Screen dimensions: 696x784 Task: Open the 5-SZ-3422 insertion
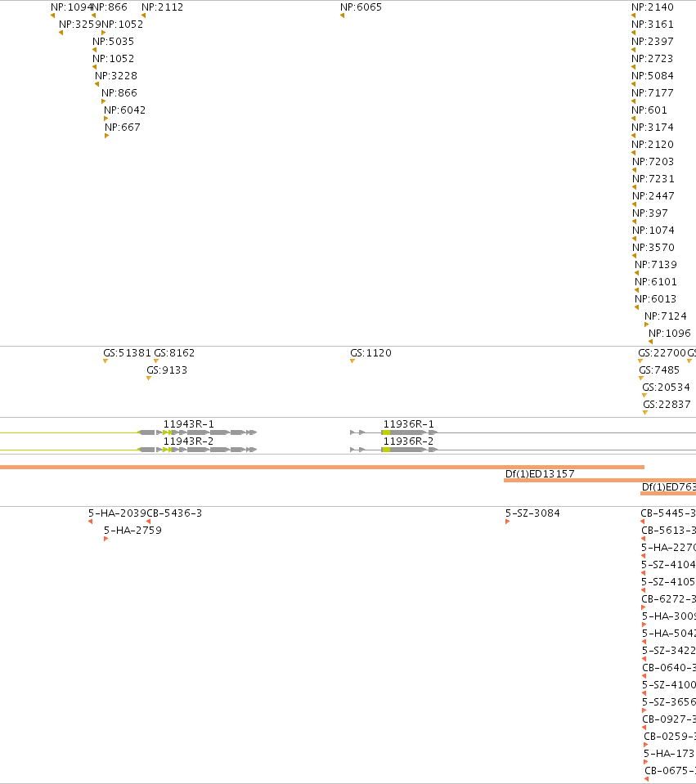669,650
